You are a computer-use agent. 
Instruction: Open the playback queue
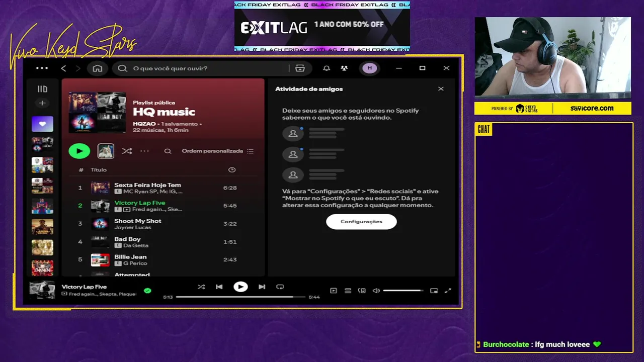click(x=348, y=291)
